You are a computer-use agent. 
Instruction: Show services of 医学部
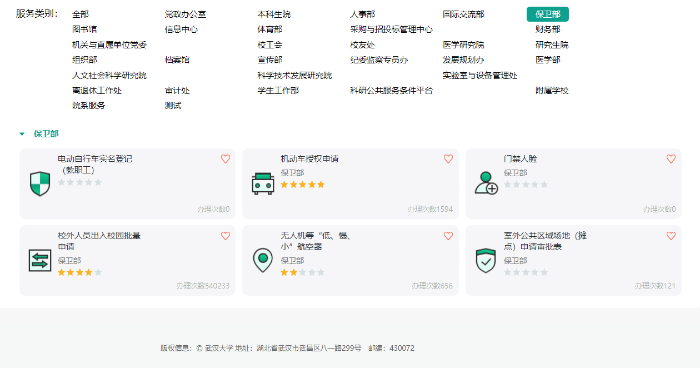(x=548, y=60)
